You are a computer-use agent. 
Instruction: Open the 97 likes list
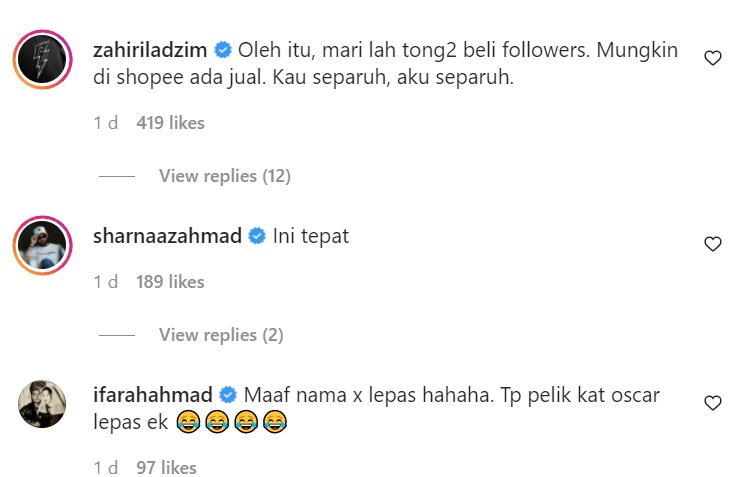[x=166, y=468]
